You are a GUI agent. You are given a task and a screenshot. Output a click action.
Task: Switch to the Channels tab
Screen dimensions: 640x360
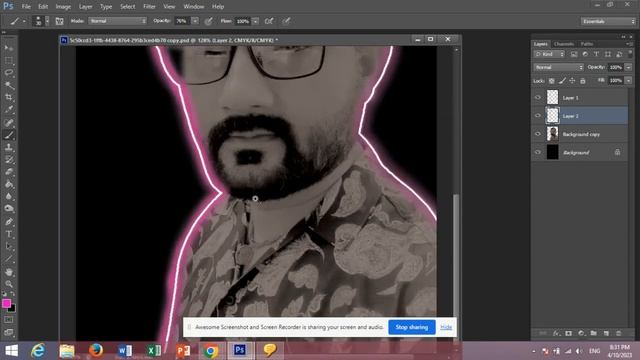564,44
